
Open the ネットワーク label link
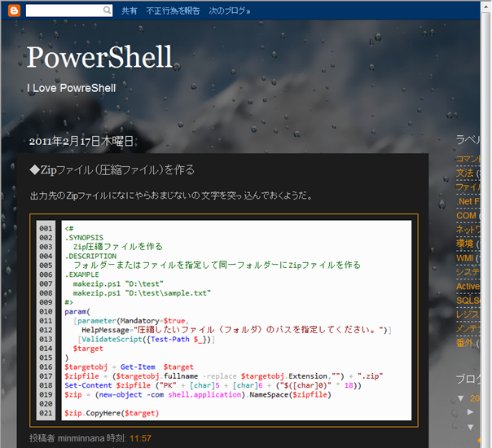pos(468,230)
